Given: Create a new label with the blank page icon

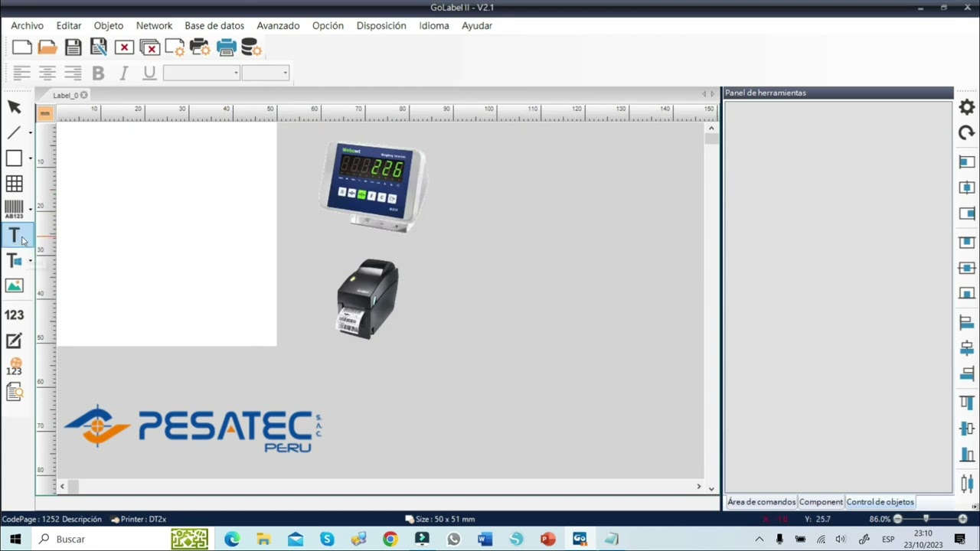Looking at the screenshot, I should point(22,47).
